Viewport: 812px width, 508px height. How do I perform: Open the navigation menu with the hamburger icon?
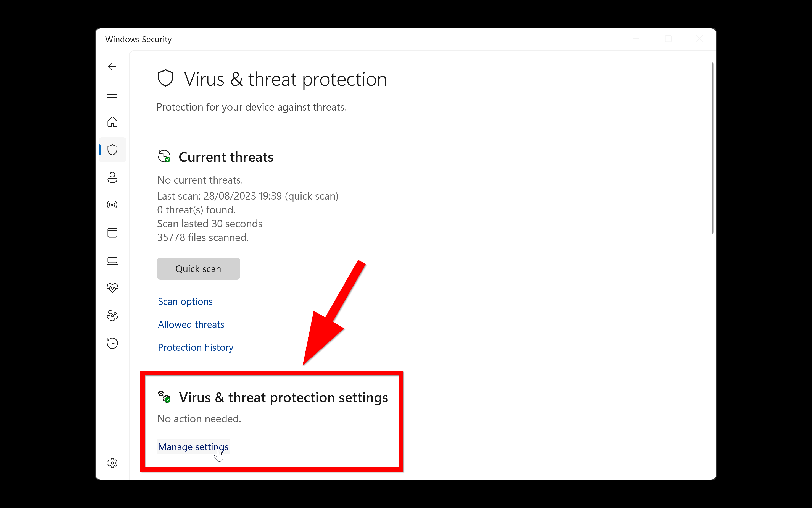click(112, 95)
